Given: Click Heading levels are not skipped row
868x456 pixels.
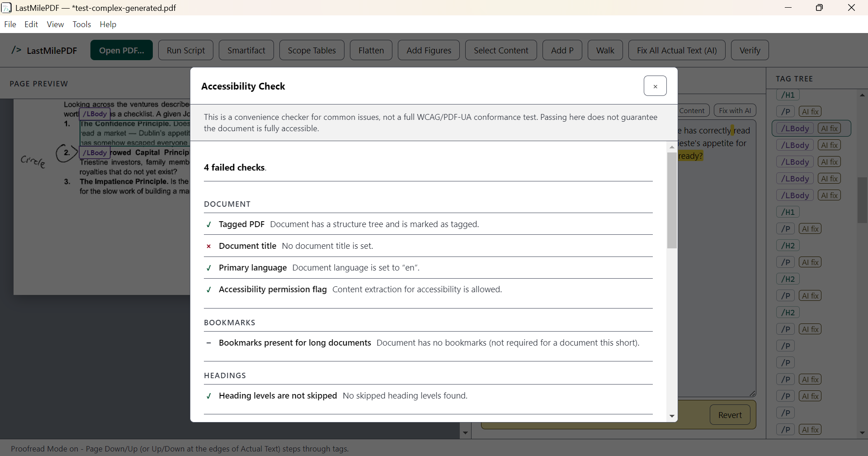Looking at the screenshot, I should [428, 396].
